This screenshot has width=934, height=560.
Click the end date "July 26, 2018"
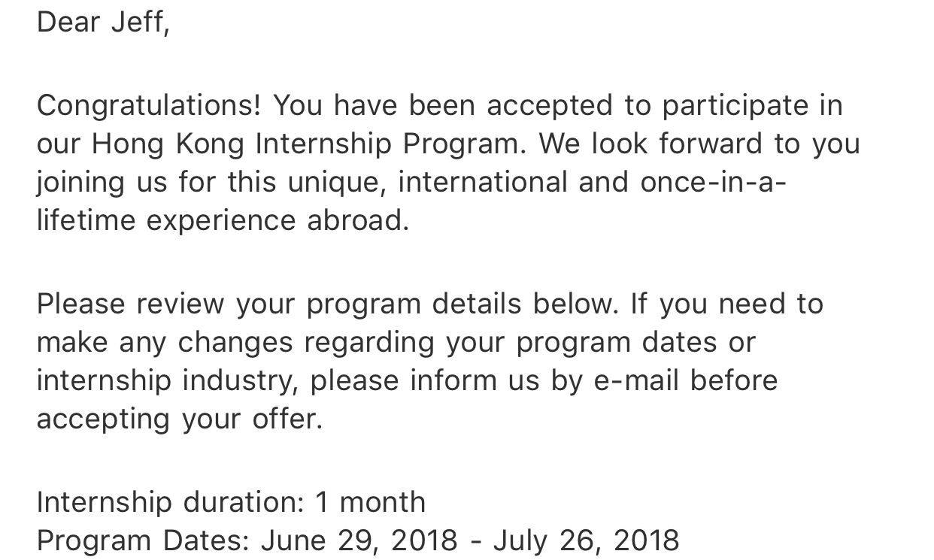[x=587, y=540]
